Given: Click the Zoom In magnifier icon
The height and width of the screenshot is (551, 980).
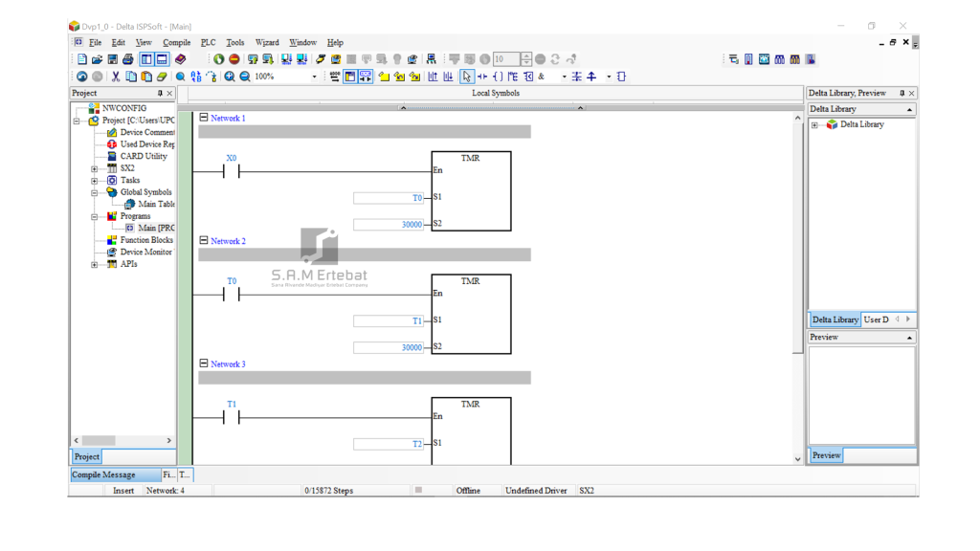Looking at the screenshot, I should coord(230,77).
